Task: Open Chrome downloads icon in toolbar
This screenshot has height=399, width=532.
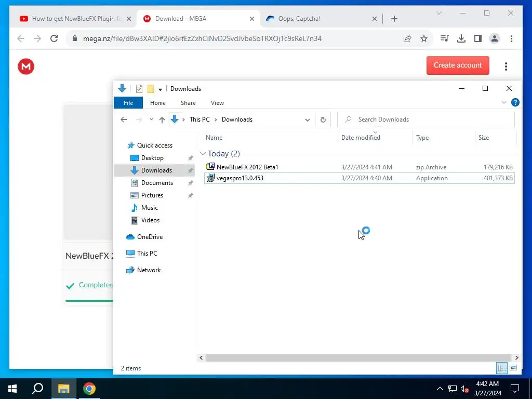Action: 461,38
